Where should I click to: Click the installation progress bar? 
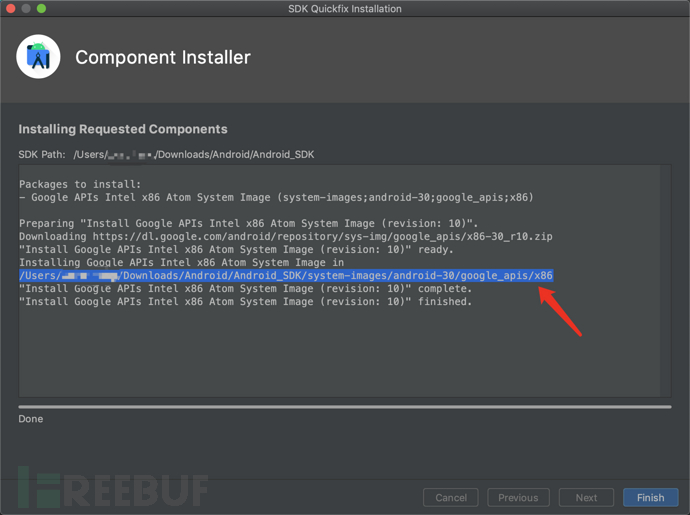[344, 406]
